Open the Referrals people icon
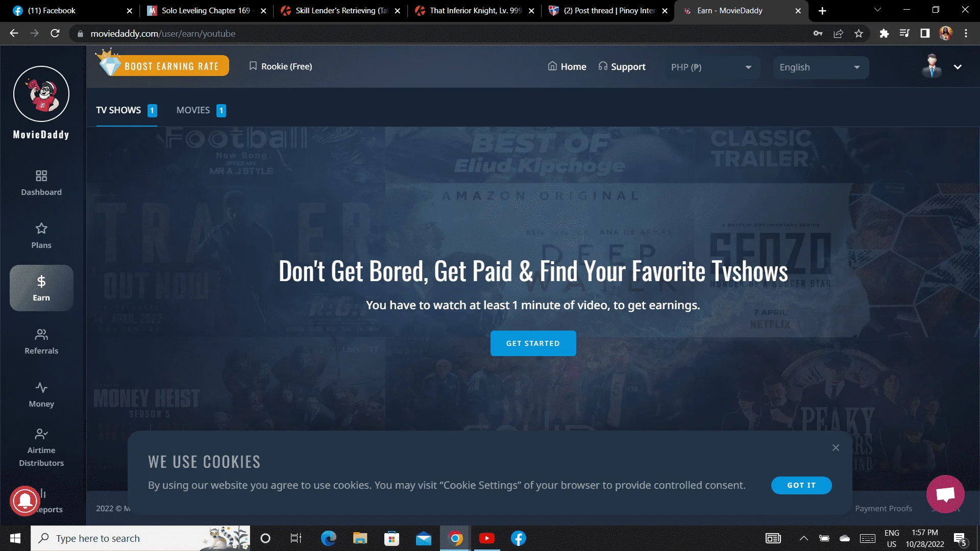 point(41,335)
